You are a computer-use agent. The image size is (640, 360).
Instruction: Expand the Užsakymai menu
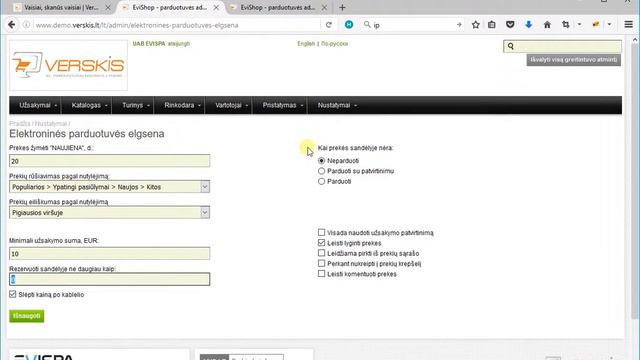tap(38, 105)
